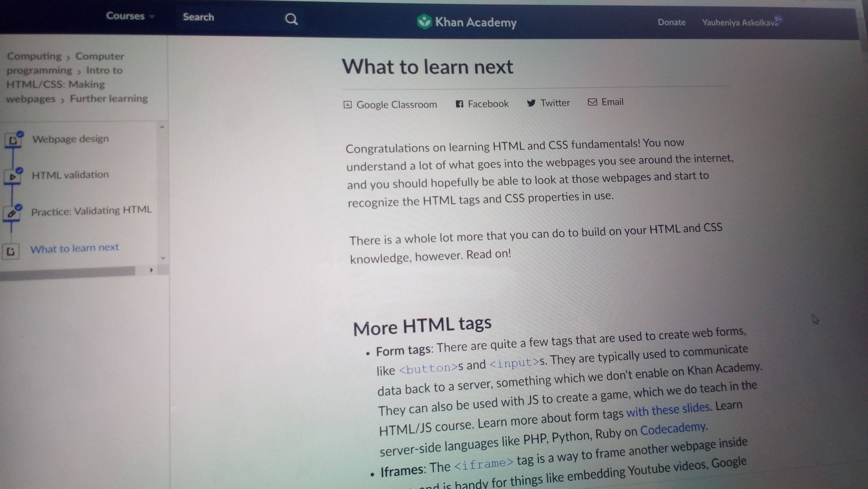Click the search magnifier icon
Screen dimensions: 868x489
point(292,19)
